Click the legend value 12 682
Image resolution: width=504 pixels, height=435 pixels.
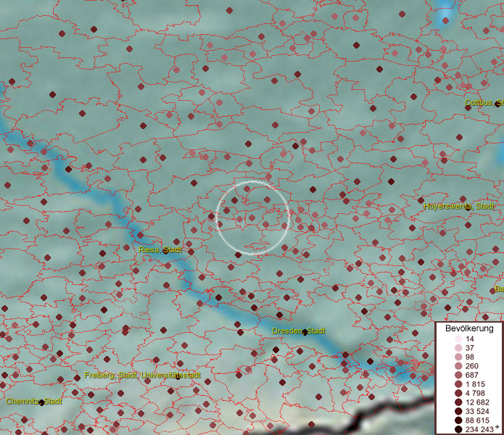[x=479, y=402]
